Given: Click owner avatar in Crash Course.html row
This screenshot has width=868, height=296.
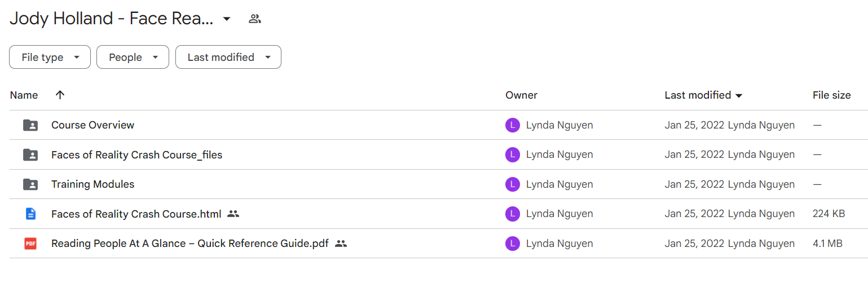Looking at the screenshot, I should pyautogui.click(x=512, y=214).
